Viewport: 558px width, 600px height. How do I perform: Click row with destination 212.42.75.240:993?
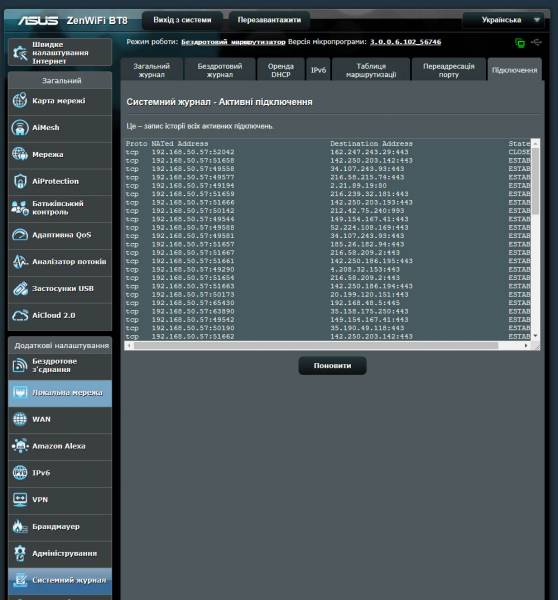pos(328,211)
